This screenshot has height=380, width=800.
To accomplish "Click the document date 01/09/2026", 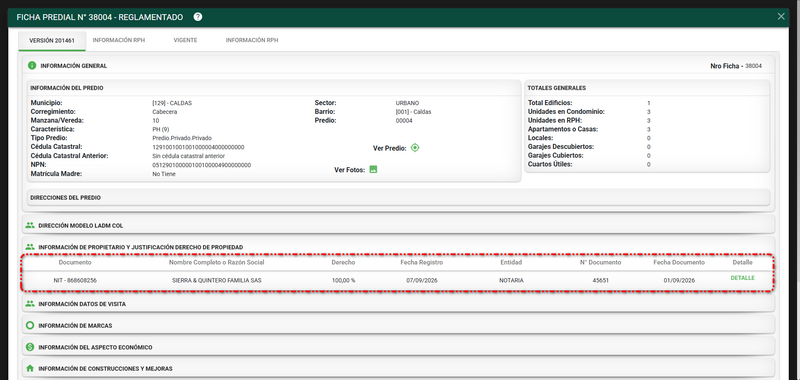I will [679, 281].
